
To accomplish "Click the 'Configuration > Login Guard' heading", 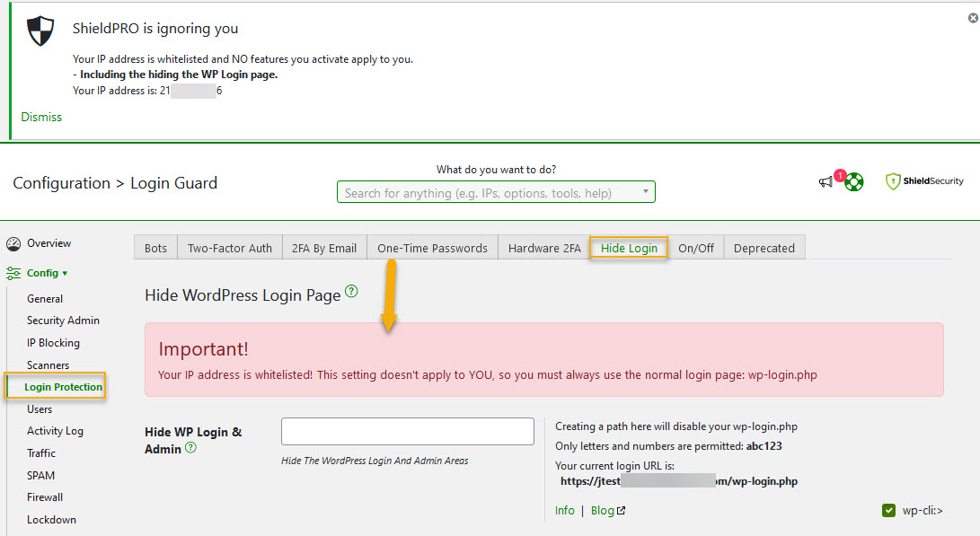I will tap(115, 183).
